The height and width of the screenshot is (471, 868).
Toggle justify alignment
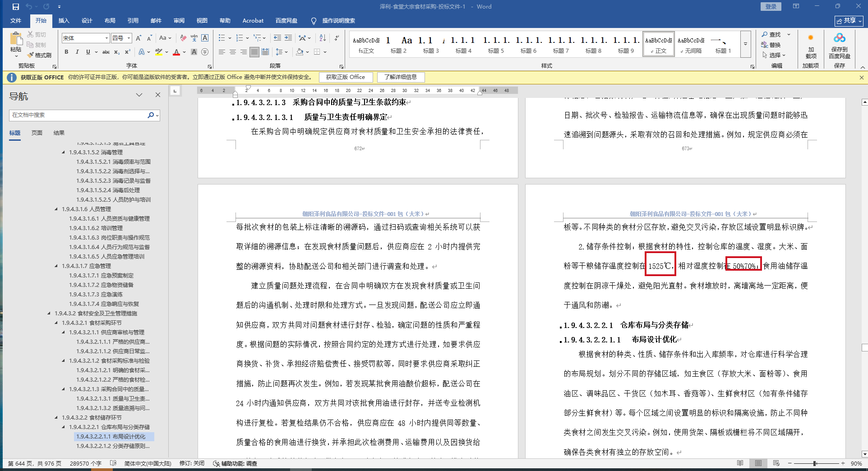pos(254,52)
